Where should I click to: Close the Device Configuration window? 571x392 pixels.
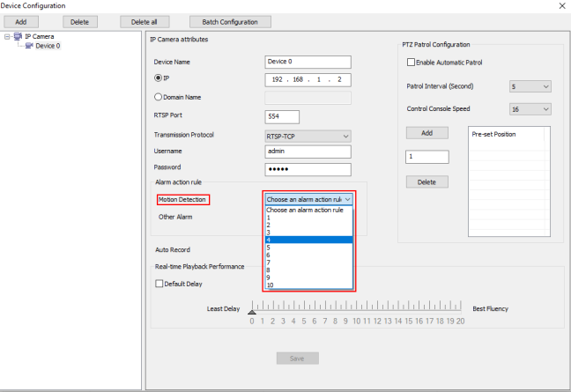(x=561, y=5)
